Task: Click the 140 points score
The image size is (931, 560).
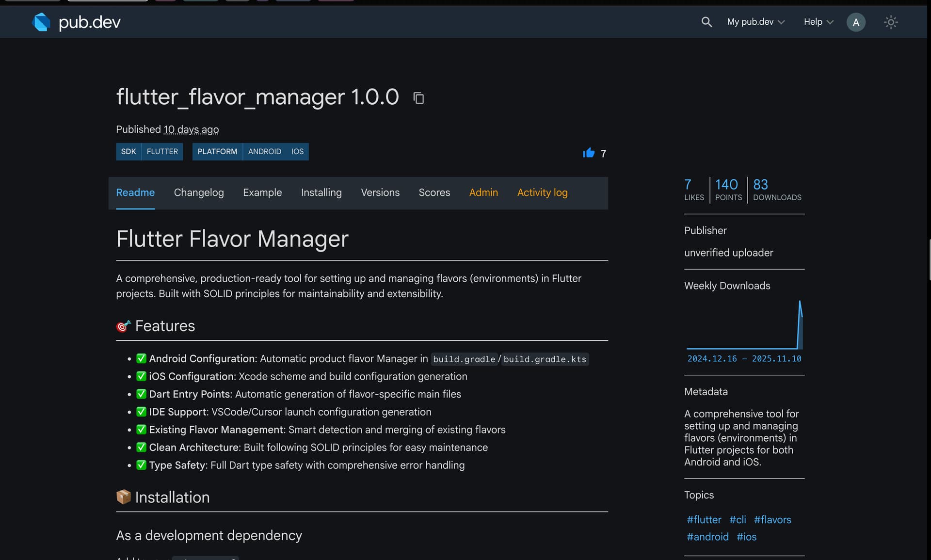Action: 726,185
